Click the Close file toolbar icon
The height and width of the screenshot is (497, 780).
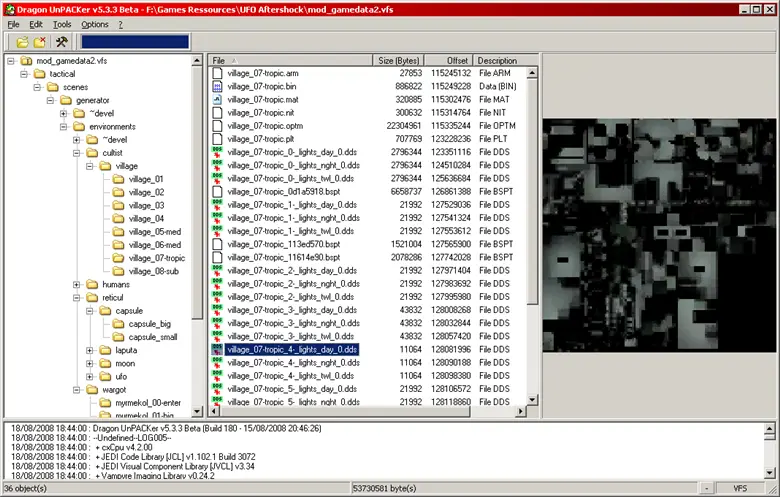(40, 41)
